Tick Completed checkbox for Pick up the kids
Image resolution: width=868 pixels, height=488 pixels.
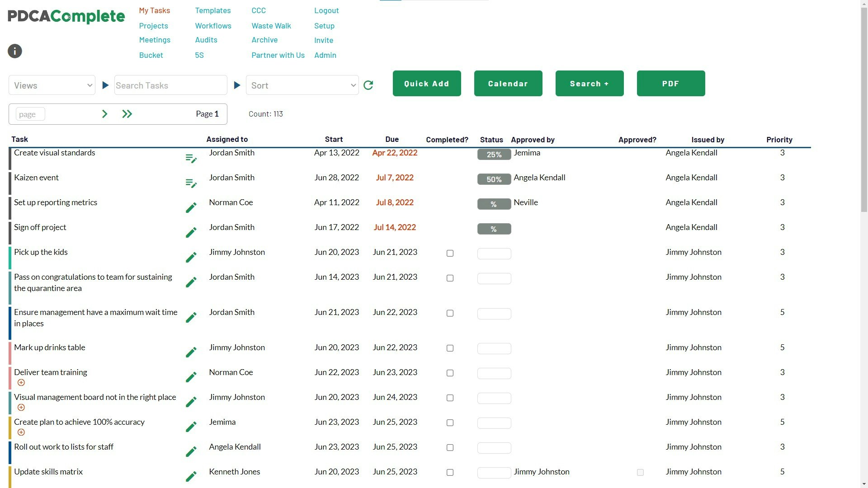(x=450, y=253)
